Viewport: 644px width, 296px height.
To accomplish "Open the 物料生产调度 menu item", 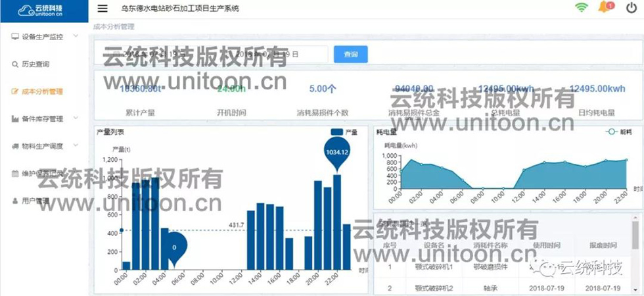I will pos(42,146).
